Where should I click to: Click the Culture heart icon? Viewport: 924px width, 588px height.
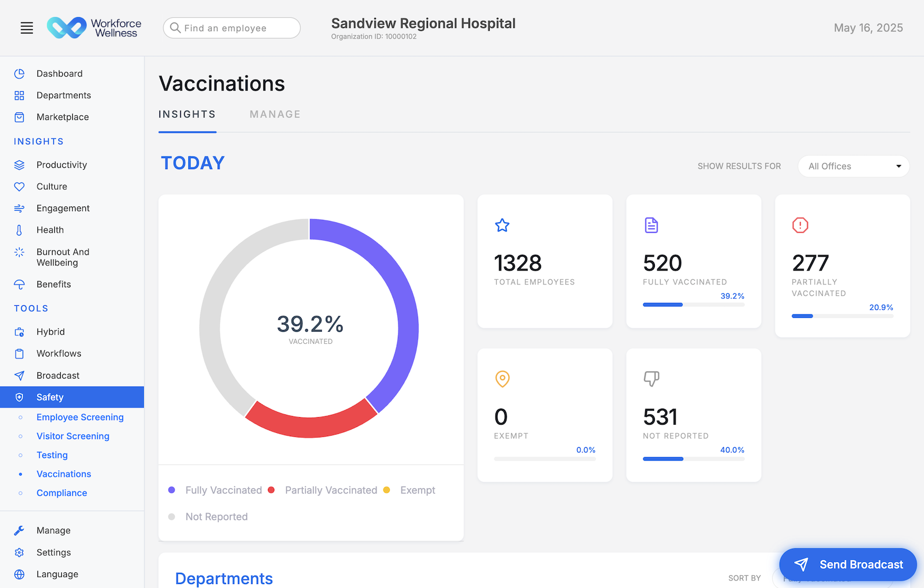pos(19,186)
